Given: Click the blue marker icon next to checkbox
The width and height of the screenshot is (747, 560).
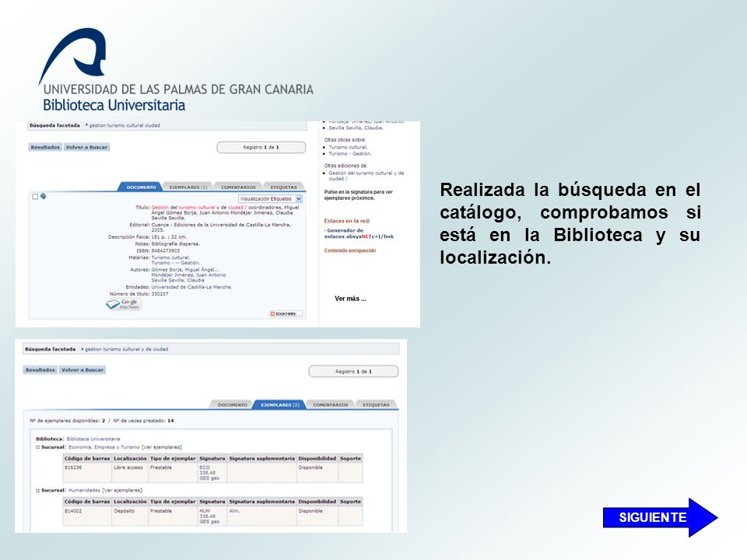Looking at the screenshot, I should 43,196.
